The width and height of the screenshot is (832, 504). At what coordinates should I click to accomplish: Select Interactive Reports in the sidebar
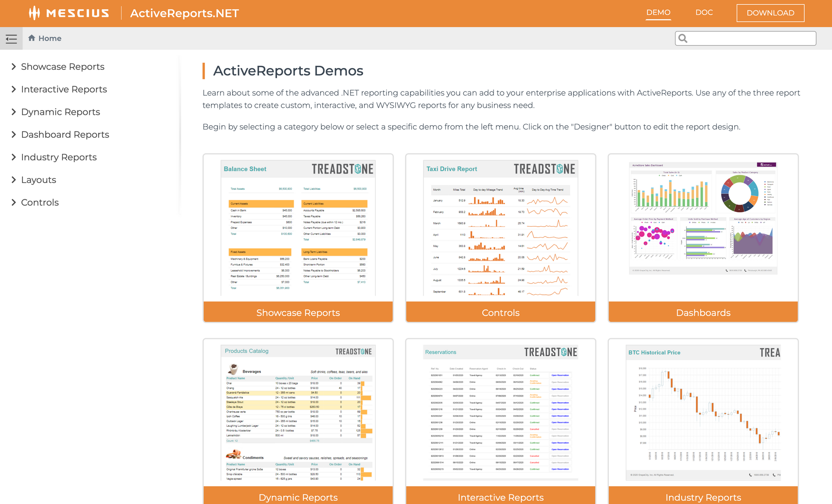coord(64,89)
